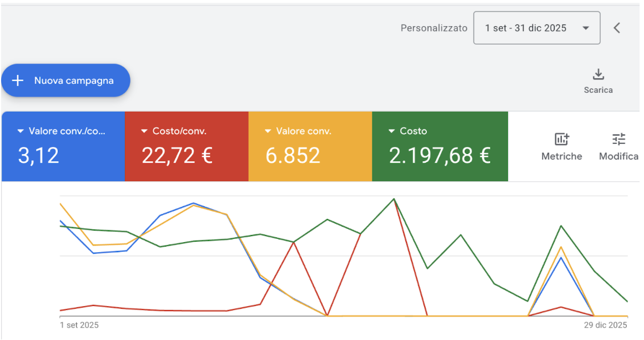This screenshot has width=644, height=340.
Task: Click the 29 dic 2025 axis label
Action: pyautogui.click(x=605, y=325)
